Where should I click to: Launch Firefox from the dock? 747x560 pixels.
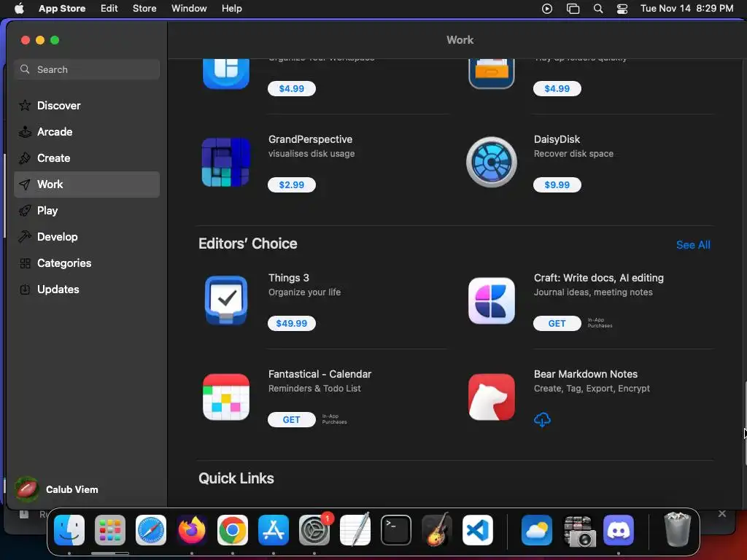tap(192, 530)
